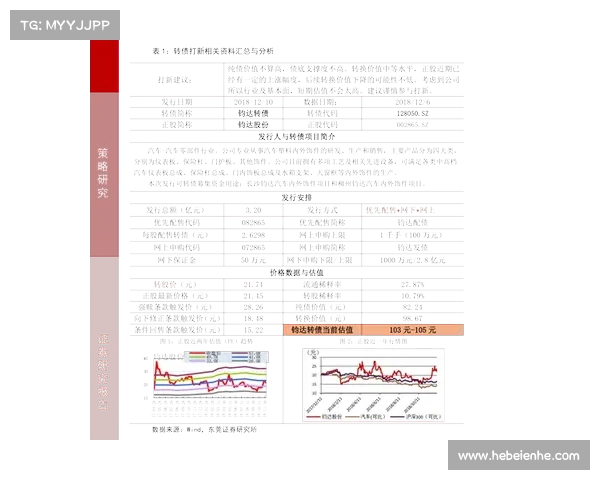Screen dimensions: 600x480
Task: Click the conversion price value '21.74'
Action: tap(253, 284)
